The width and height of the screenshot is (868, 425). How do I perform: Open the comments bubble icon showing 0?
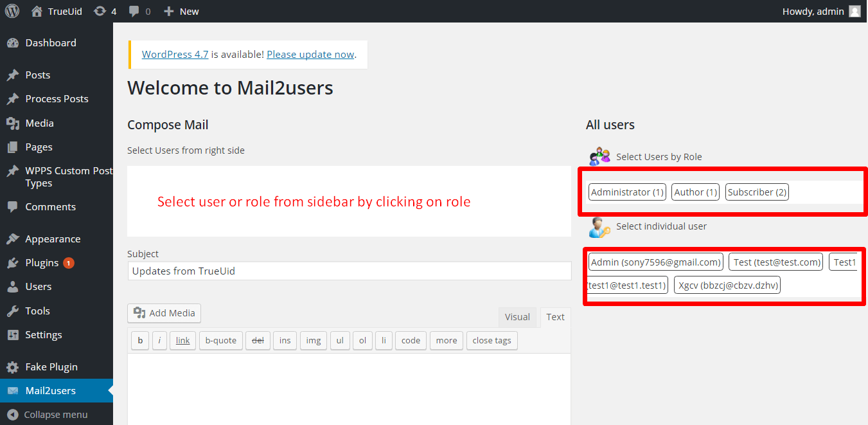point(134,11)
